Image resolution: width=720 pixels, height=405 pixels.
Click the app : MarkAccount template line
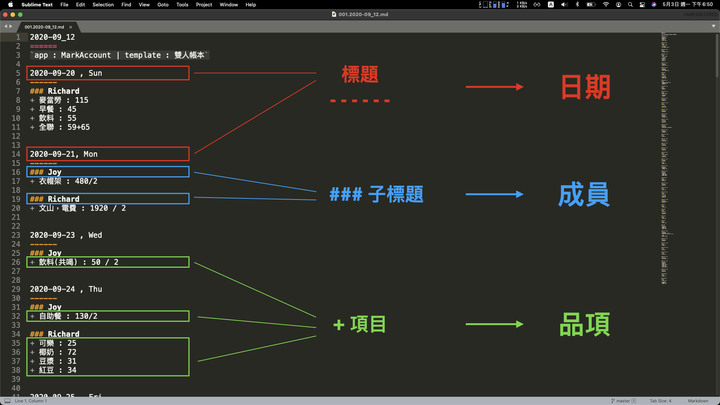coord(119,55)
